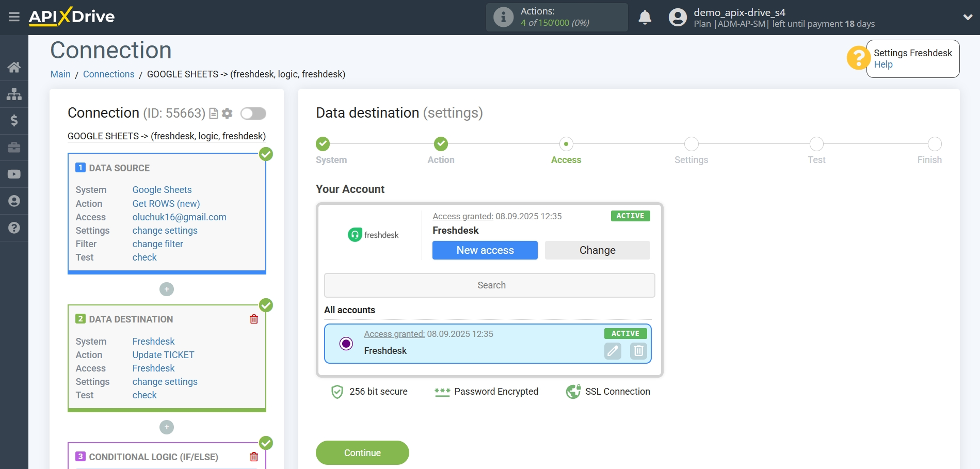This screenshot has width=980, height=469.
Task: Open the Help link for Freshdesk settings
Action: pos(883,64)
